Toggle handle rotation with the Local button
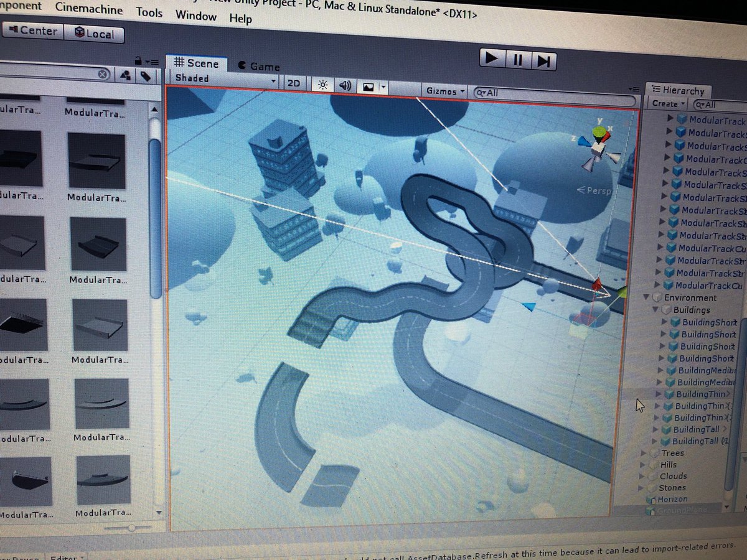The image size is (747, 560). pyautogui.click(x=94, y=33)
